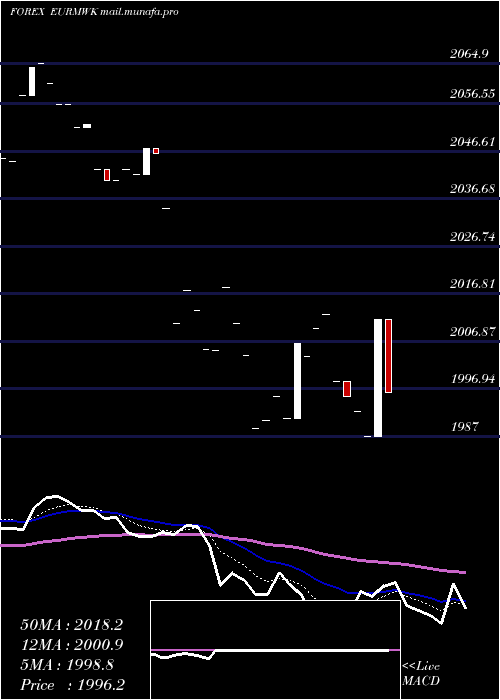Click the small red candle on the 2046.61 line
Screen dimensions: 500x700
(x=156, y=151)
